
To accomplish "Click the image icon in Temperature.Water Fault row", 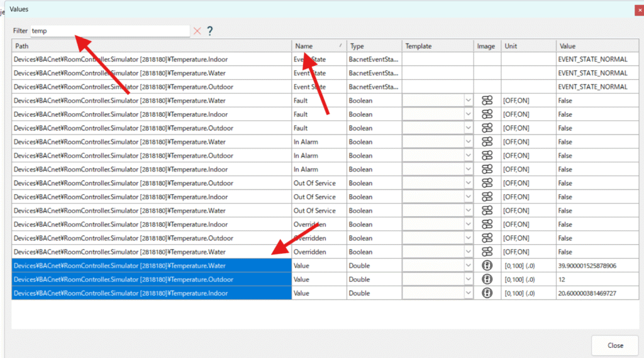I will [487, 100].
